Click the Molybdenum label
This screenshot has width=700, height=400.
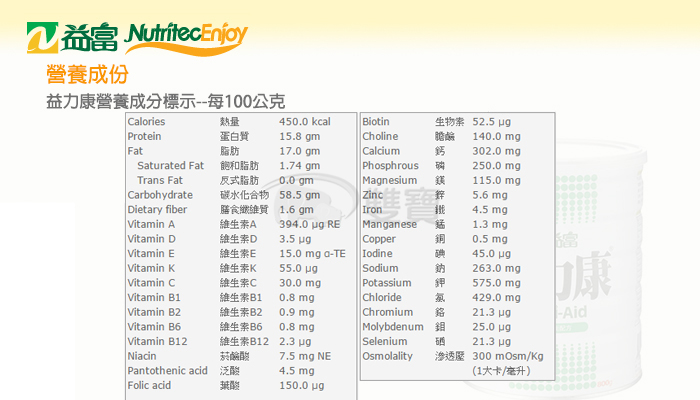[x=393, y=327]
